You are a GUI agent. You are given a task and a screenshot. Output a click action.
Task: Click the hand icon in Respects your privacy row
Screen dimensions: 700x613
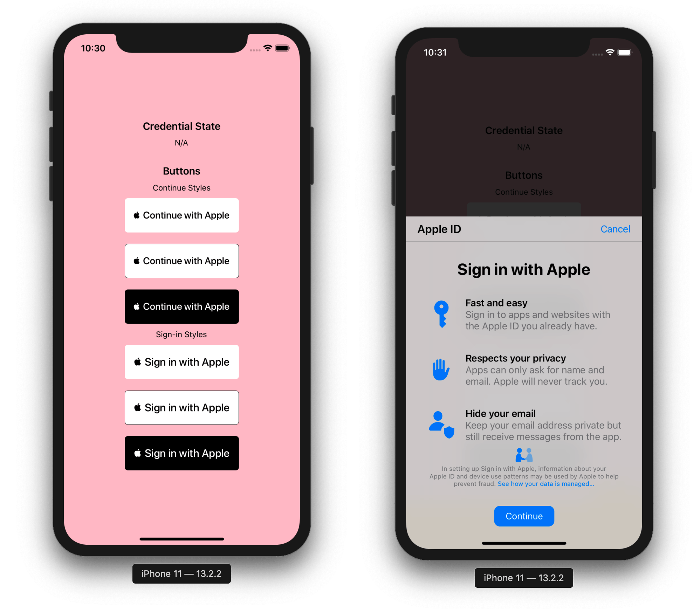tap(438, 369)
